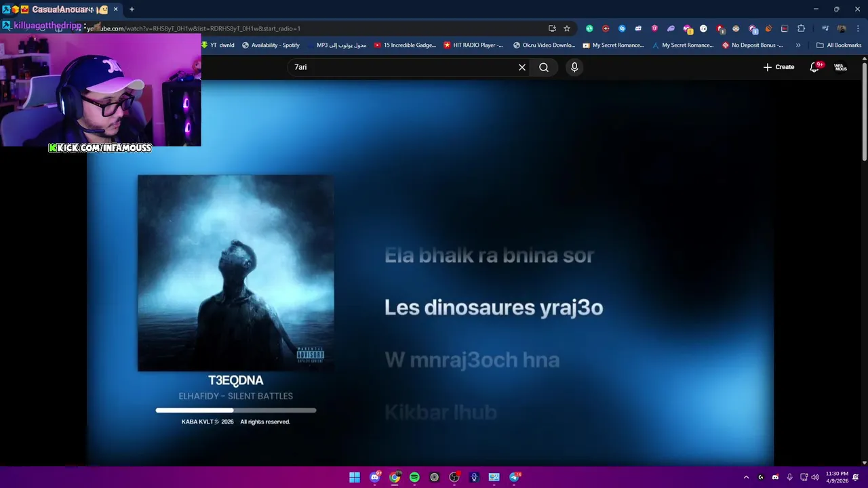Click the T3EQDNA album cover artwork

235,273
